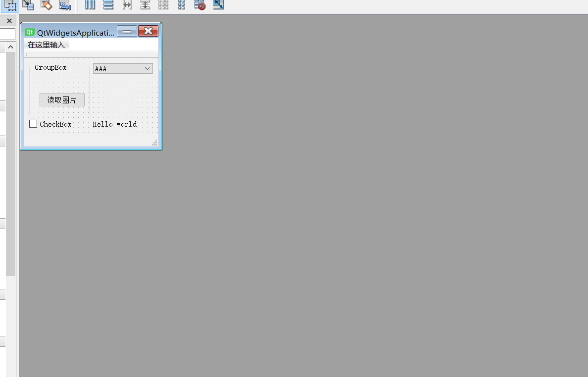Screen dimensions: 588x377
Task: Click the Qt logo in form title bar
Action: pyautogui.click(x=30, y=32)
